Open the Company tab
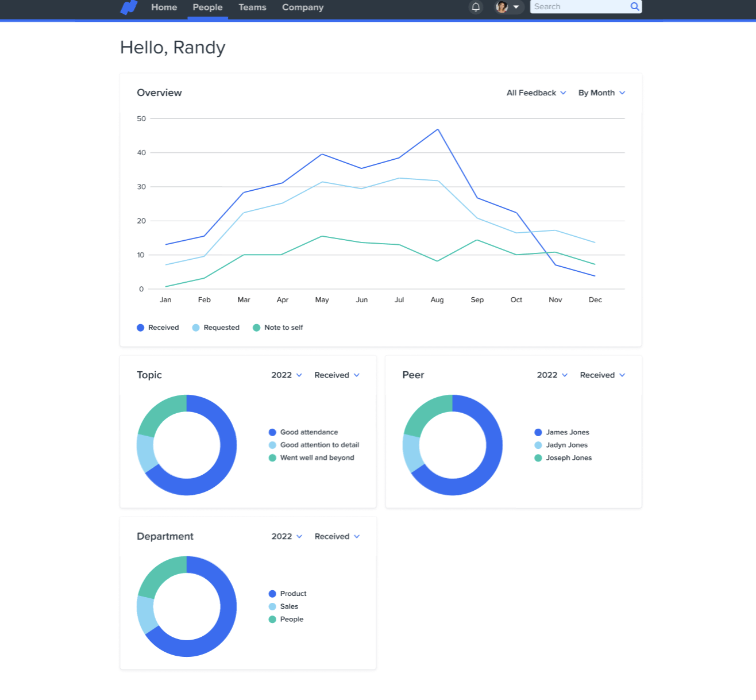The height and width of the screenshot is (700, 756). tap(303, 7)
